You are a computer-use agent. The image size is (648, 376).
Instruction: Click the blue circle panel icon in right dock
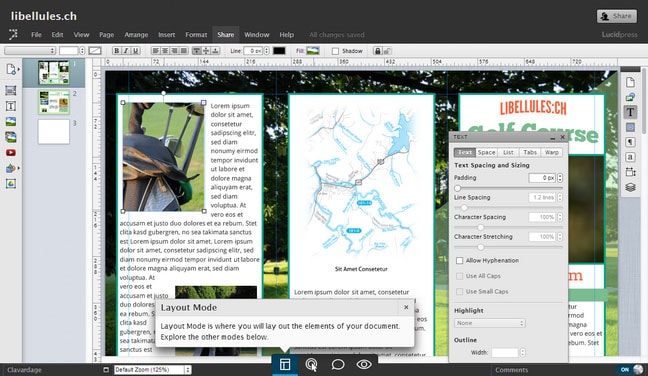click(630, 127)
